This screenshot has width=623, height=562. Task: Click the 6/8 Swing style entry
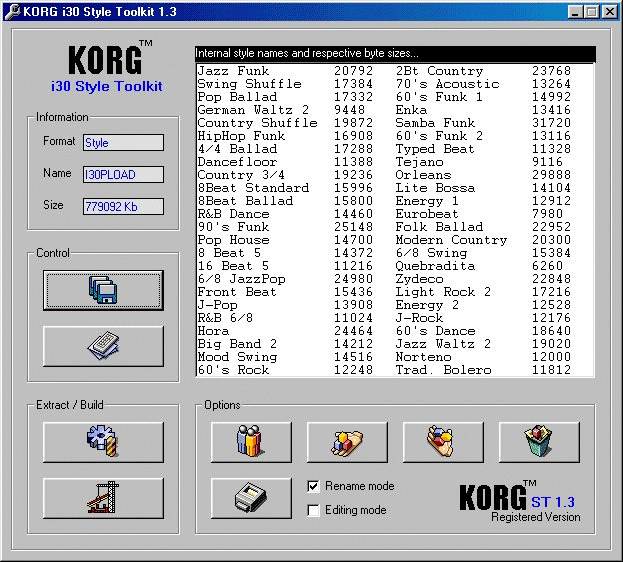[x=431, y=253]
